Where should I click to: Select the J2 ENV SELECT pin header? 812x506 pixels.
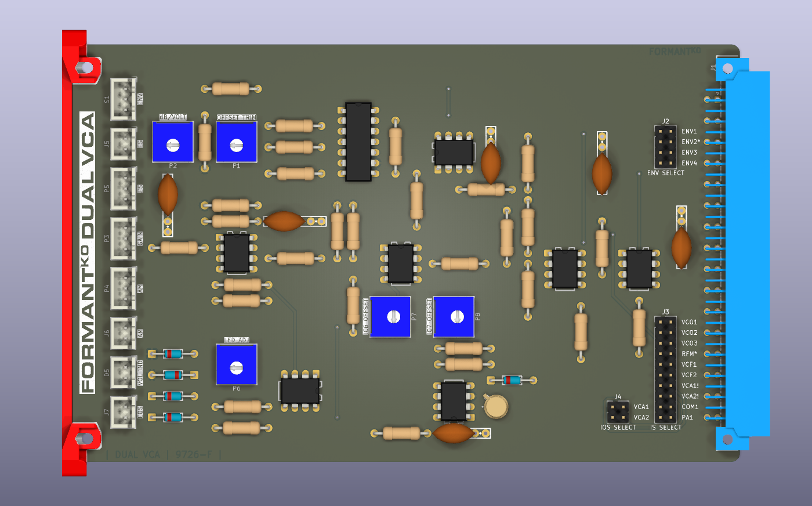[x=665, y=147]
